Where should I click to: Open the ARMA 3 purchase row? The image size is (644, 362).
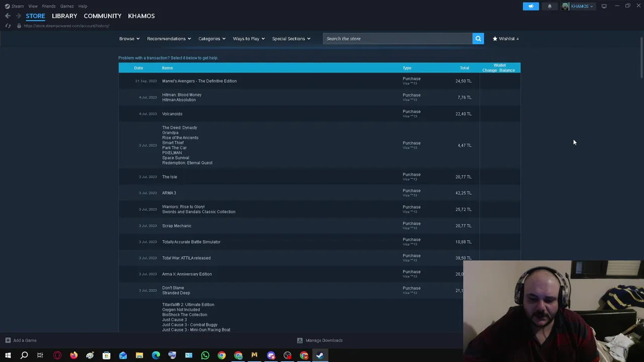coord(319,193)
